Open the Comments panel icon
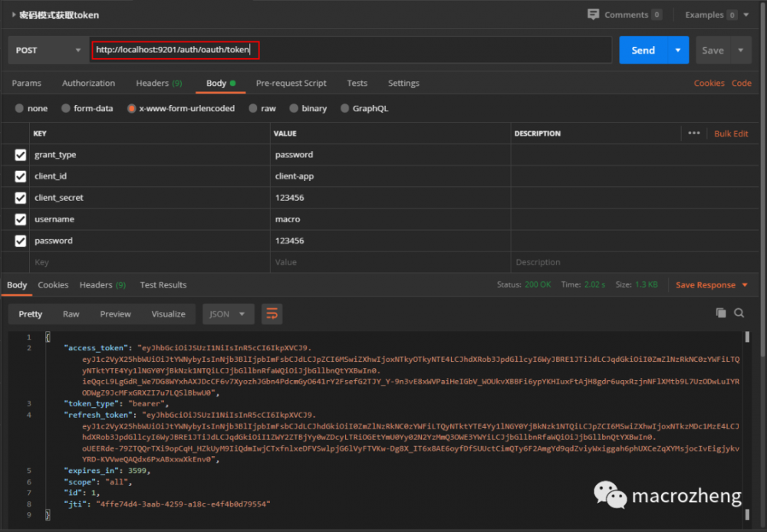767x532 pixels. point(594,14)
